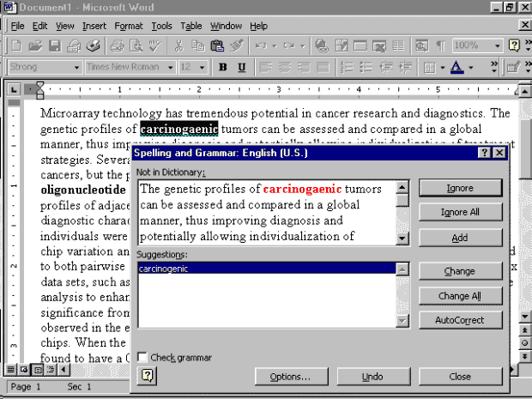The height and width of the screenshot is (399, 532).
Task: Expand the Style dropdown showing Strong
Action: point(76,67)
